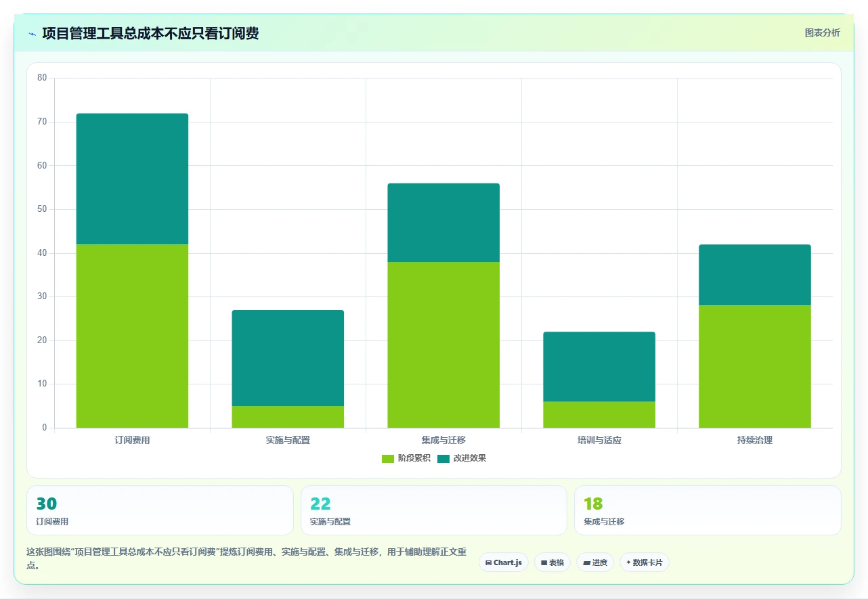Click the y-axis value 10
The width and height of the screenshot is (868, 599).
pos(42,384)
